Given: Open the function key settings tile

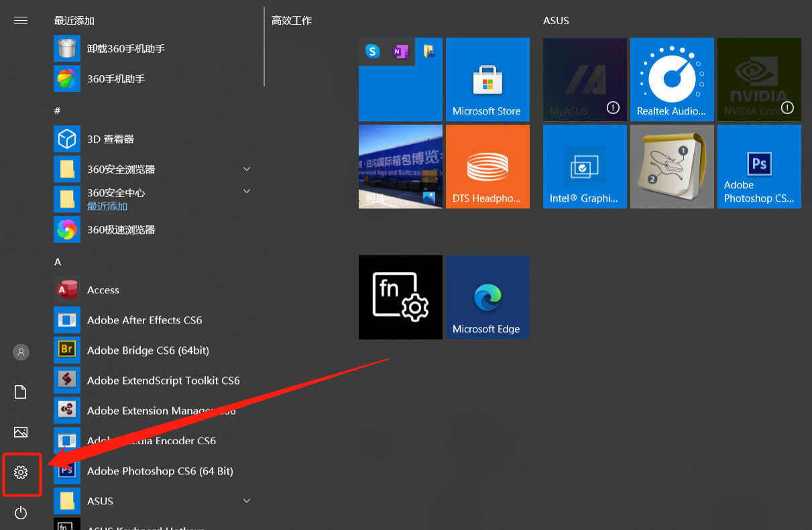Looking at the screenshot, I should 400,297.
